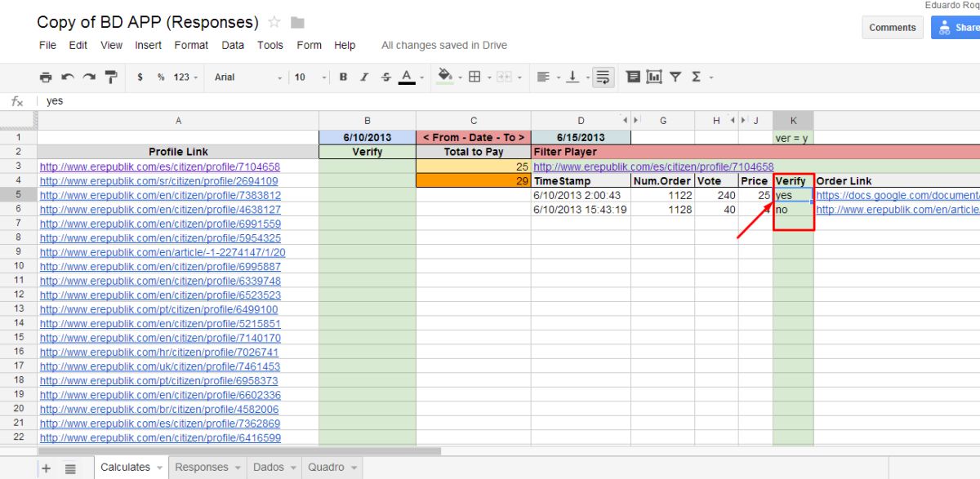Open the File menu
980x479 pixels.
point(47,45)
